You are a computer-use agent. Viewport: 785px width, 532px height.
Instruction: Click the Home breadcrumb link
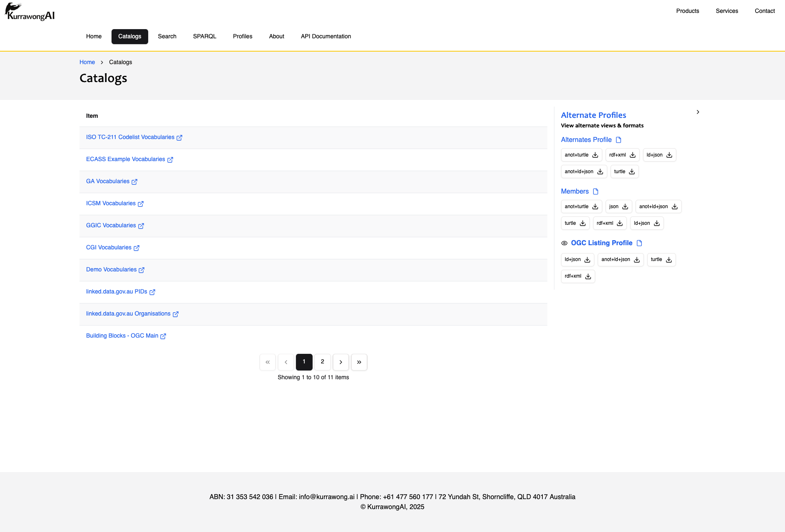click(87, 62)
